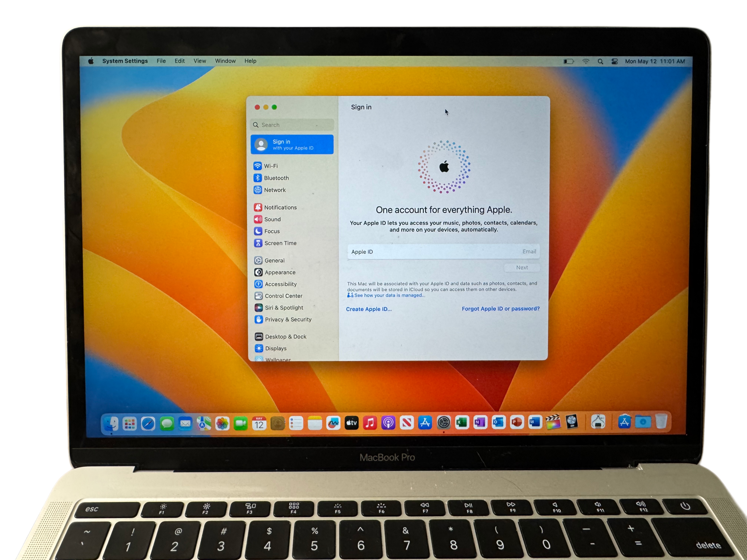747x560 pixels.
Task: Launch Microsoft Word from the Dock
Action: point(535,422)
